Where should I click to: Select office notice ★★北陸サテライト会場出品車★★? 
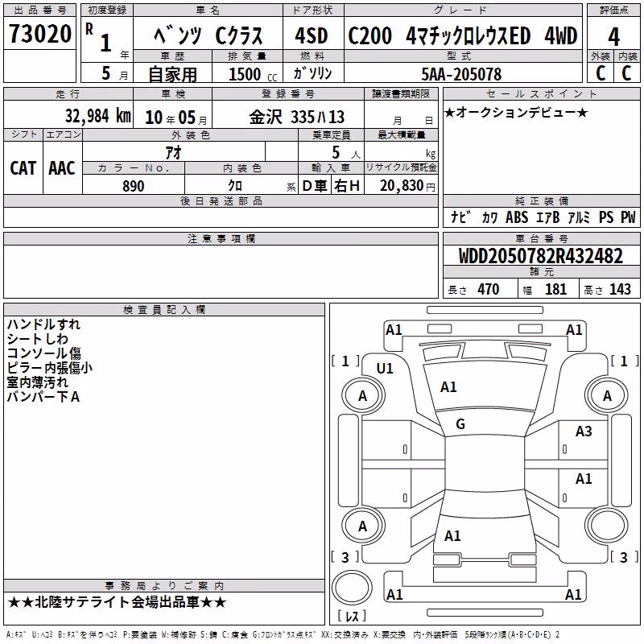pyautogui.click(x=117, y=602)
